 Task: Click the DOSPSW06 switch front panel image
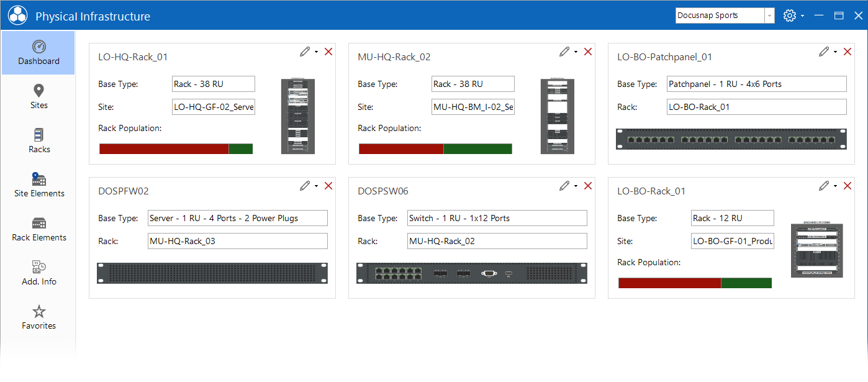coord(472,273)
